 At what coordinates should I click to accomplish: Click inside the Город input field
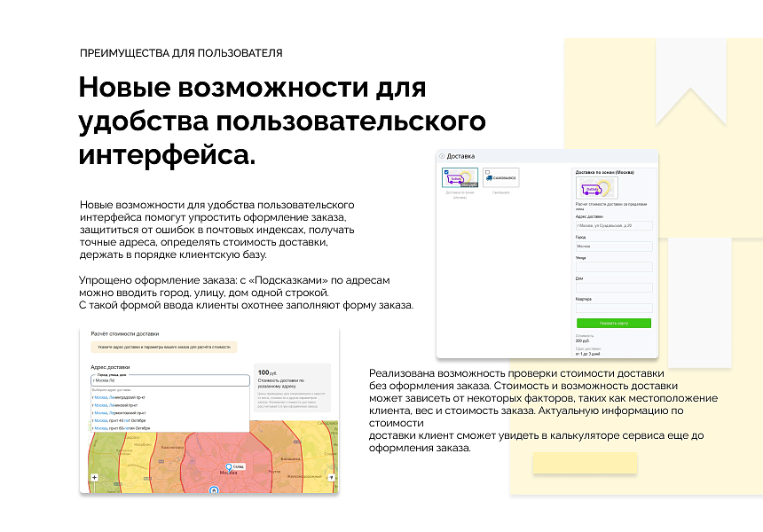tap(613, 246)
